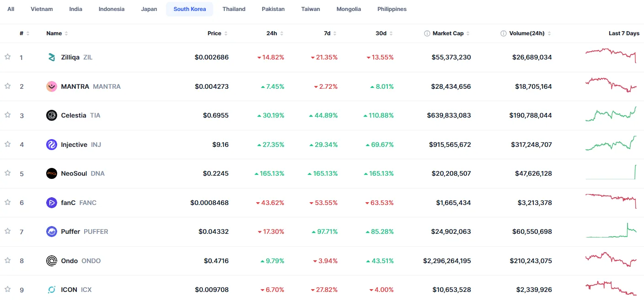The height and width of the screenshot is (302, 644).
Task: Click Celestia volume $190,788,044
Action: click(x=531, y=115)
